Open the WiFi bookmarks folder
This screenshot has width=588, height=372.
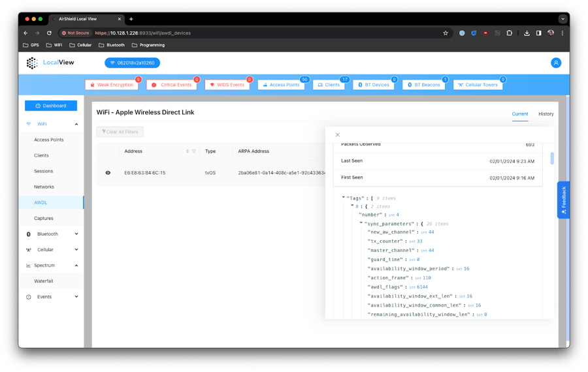[54, 45]
